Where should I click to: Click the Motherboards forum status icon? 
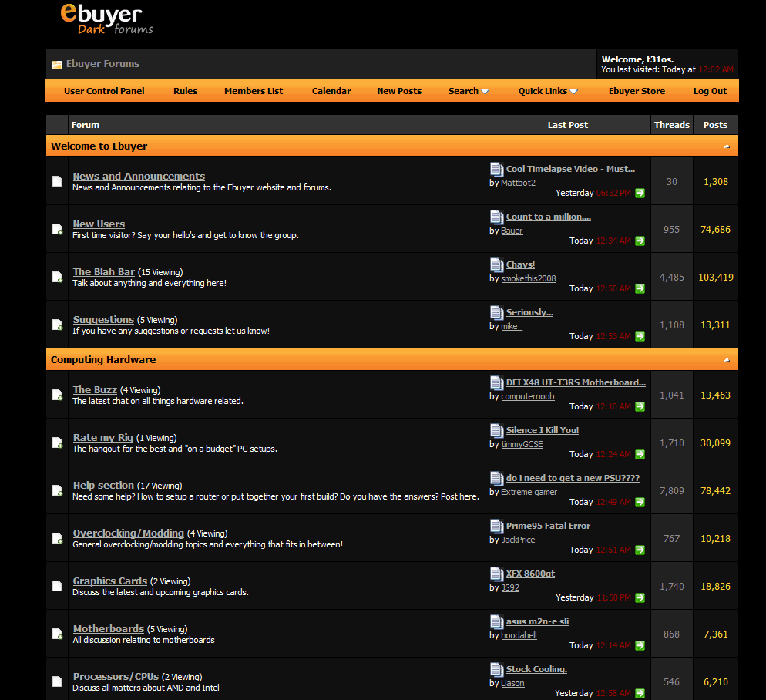click(57, 634)
